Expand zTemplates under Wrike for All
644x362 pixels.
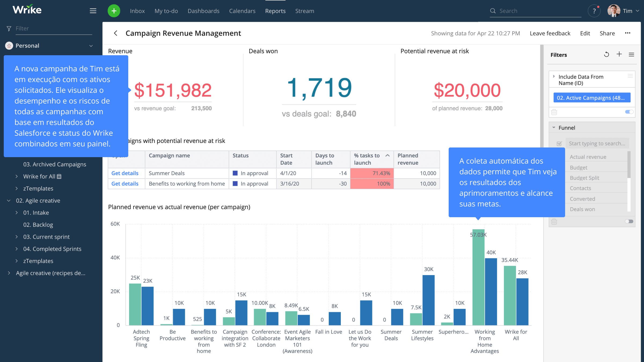(17, 189)
